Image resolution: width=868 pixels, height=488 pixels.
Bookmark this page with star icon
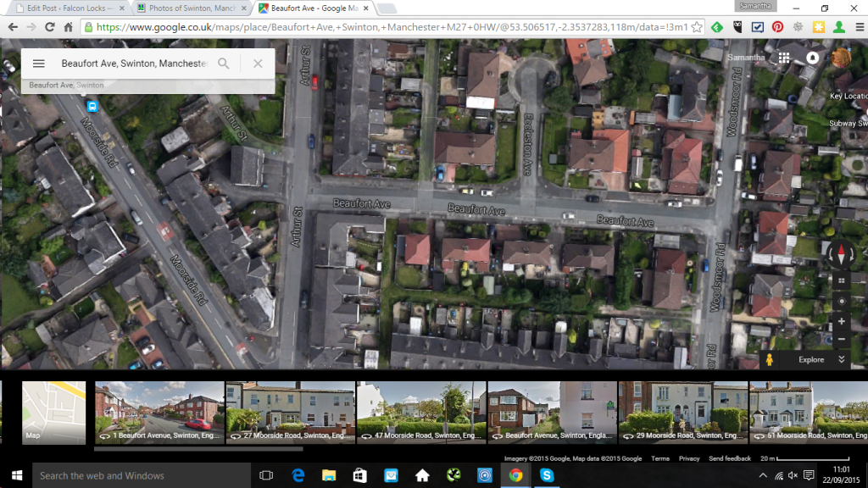point(696,27)
